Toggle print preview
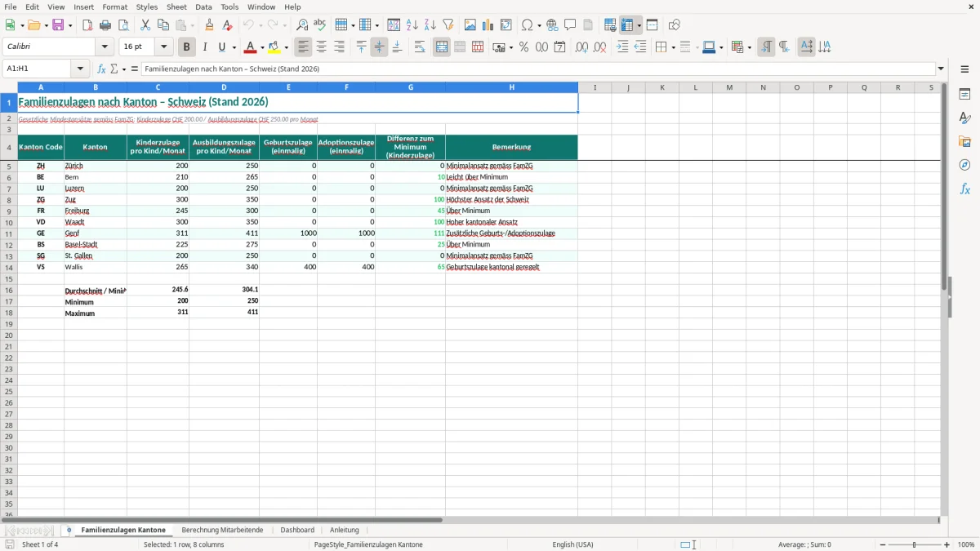Image resolution: width=980 pixels, height=551 pixels. click(x=123, y=25)
